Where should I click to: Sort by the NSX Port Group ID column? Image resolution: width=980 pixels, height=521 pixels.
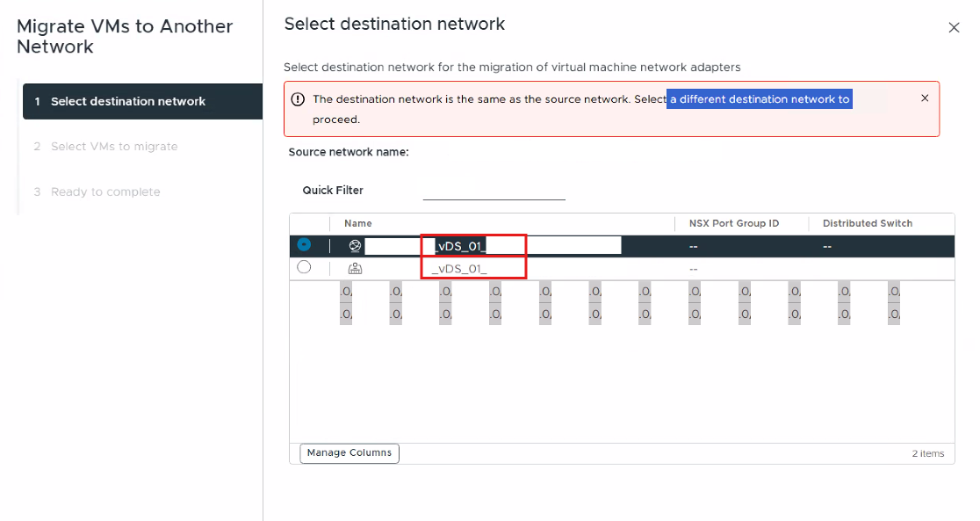[x=734, y=223]
